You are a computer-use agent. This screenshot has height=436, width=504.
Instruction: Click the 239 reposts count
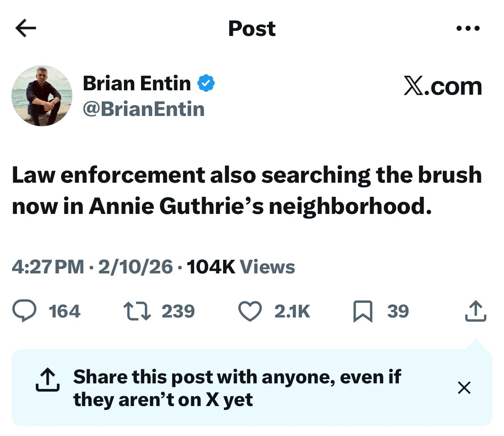(178, 311)
